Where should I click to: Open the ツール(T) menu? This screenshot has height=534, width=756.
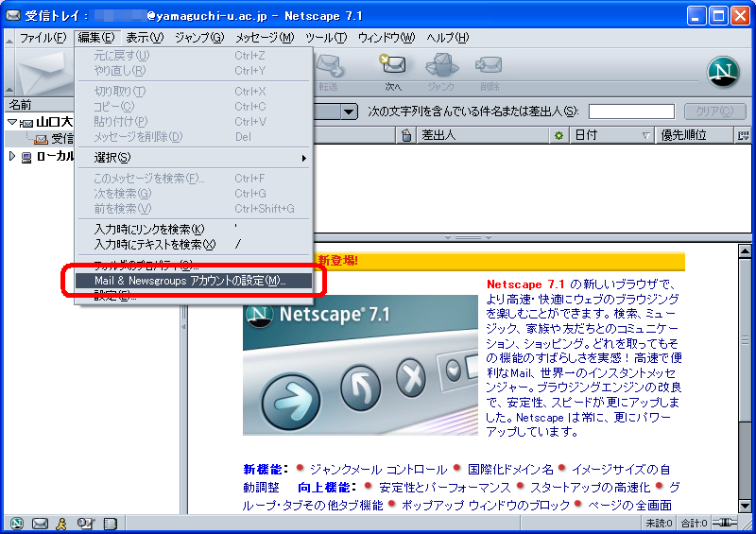click(325, 37)
